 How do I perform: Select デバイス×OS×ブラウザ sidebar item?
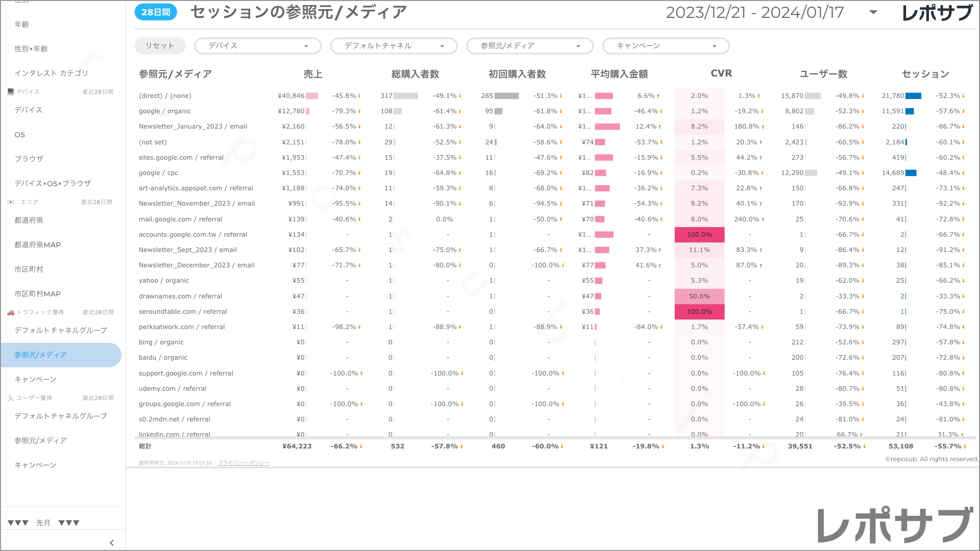(x=53, y=183)
